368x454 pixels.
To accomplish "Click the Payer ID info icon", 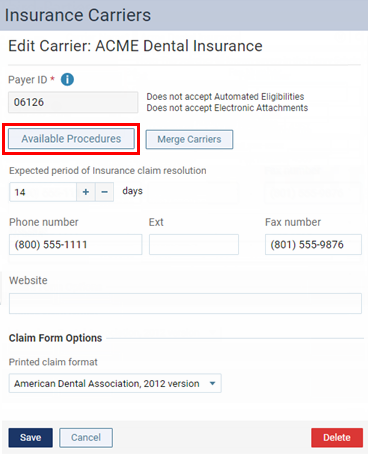I will point(67,80).
